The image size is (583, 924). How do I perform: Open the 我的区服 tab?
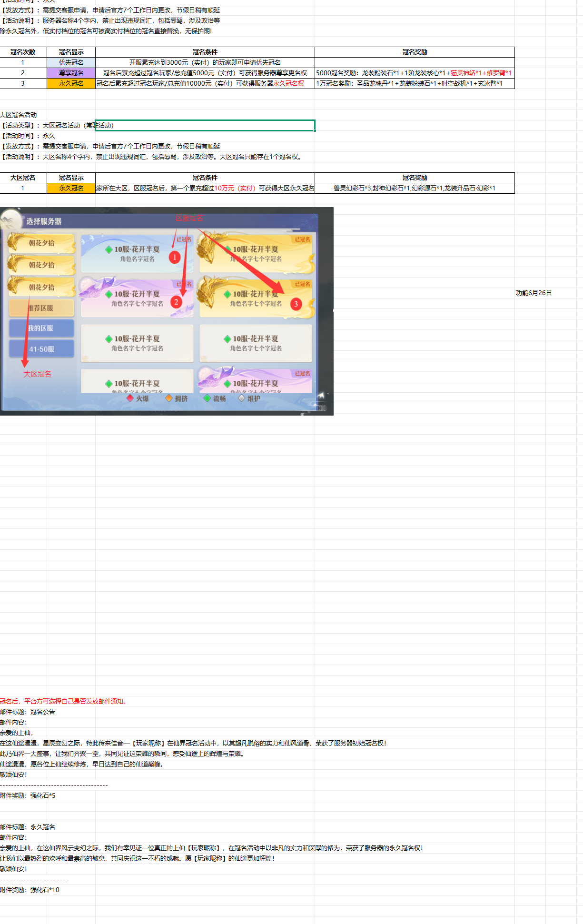tap(41, 328)
